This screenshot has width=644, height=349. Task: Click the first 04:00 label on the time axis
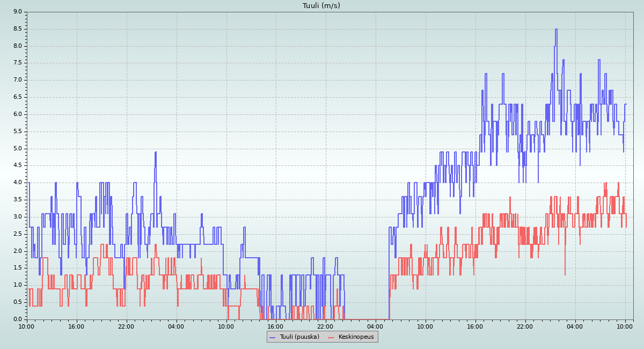tap(177, 326)
